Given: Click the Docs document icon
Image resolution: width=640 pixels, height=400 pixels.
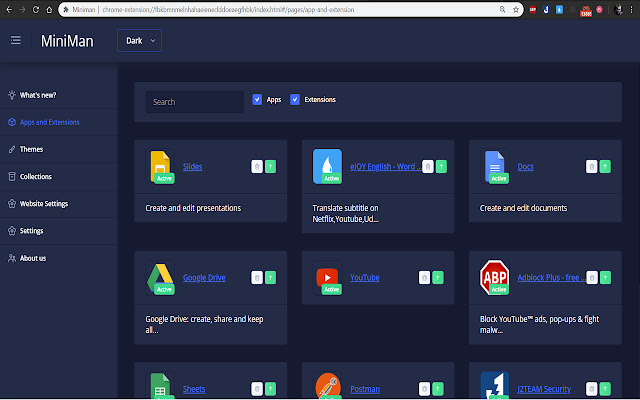Looking at the screenshot, I should (x=494, y=166).
